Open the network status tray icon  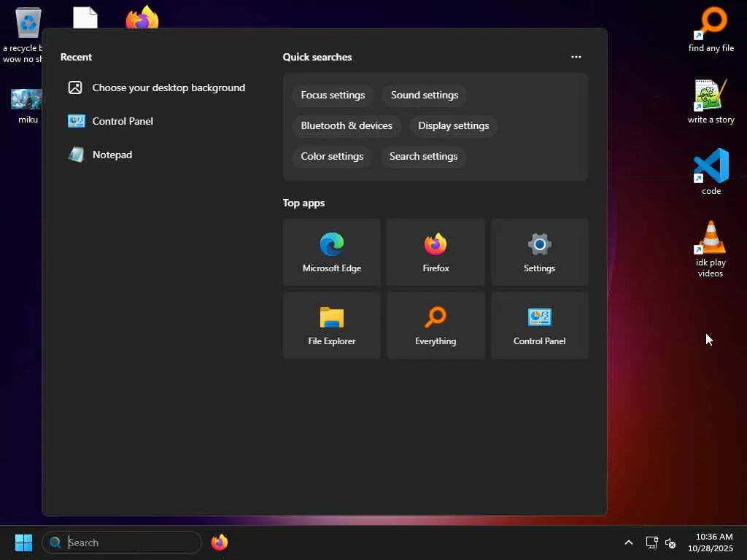click(651, 542)
